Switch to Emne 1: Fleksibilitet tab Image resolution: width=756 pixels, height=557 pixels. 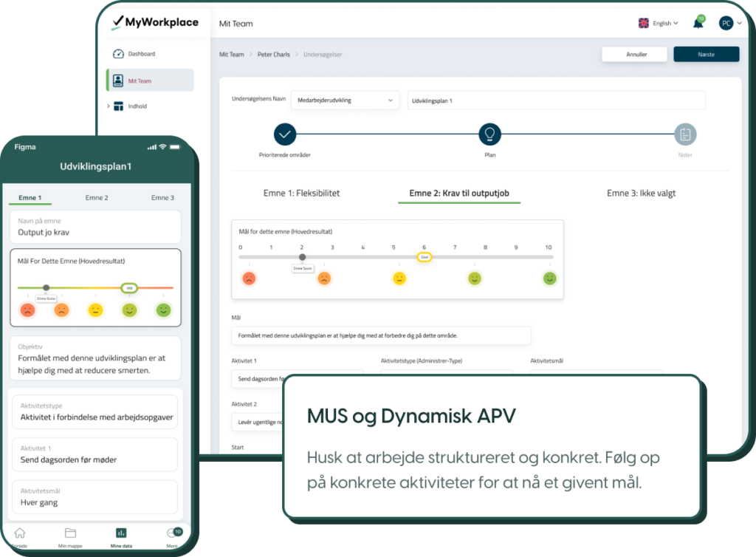click(301, 194)
